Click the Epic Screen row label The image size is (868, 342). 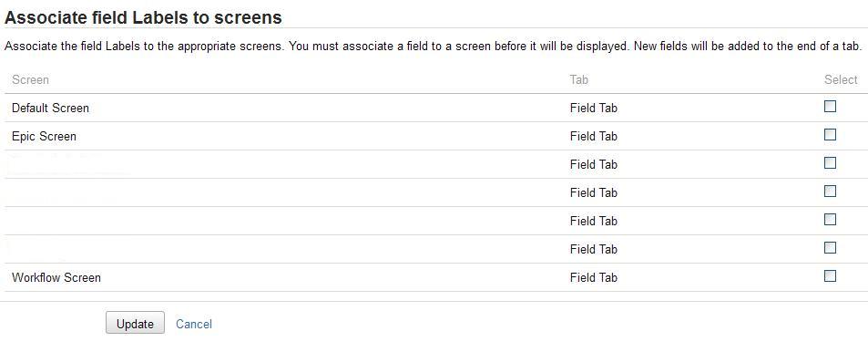(44, 137)
